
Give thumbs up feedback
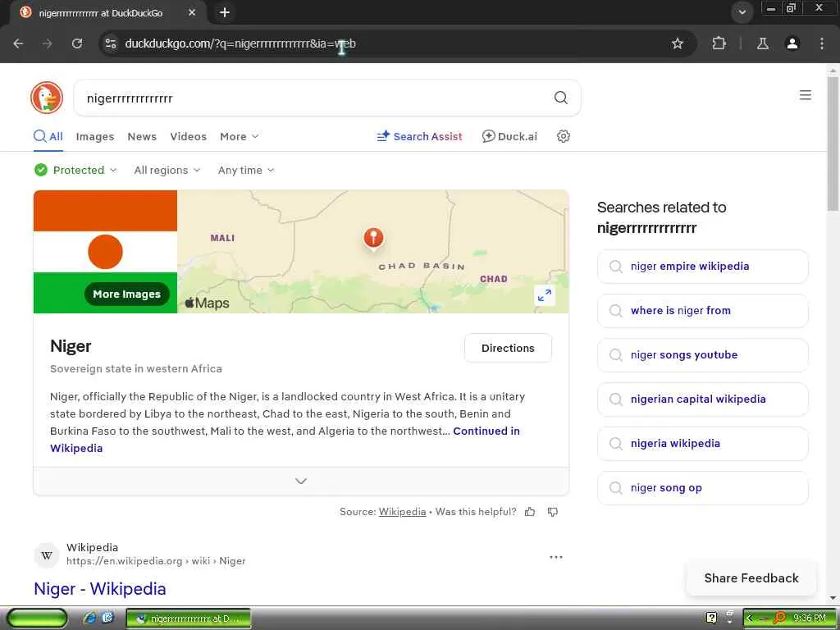tap(530, 512)
